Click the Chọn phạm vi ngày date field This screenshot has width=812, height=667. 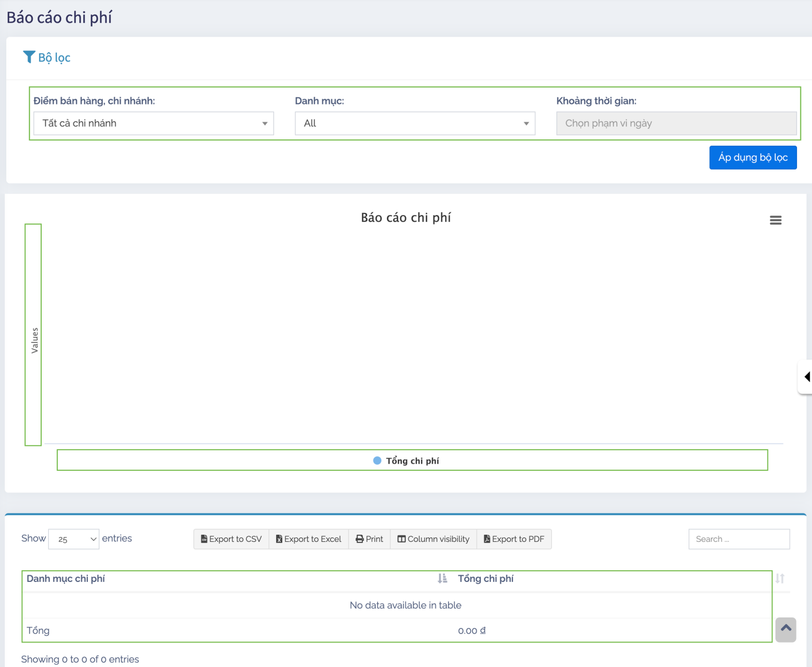pyautogui.click(x=676, y=123)
